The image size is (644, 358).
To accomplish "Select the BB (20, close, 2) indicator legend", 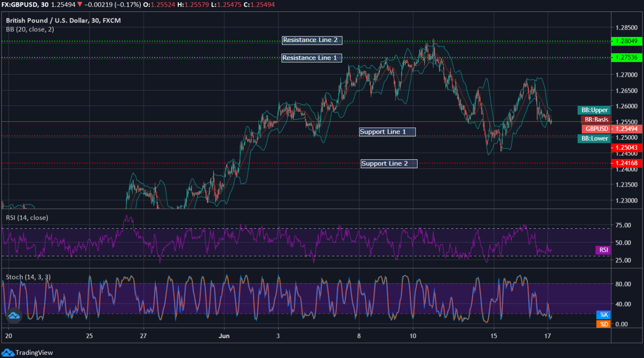I will 29,29.
